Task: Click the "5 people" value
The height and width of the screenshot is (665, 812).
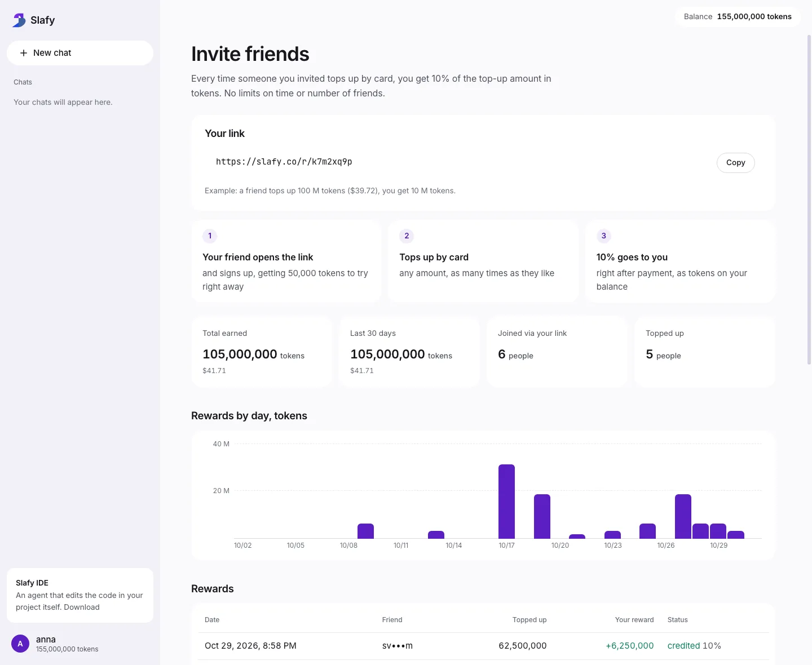Action: click(x=663, y=354)
